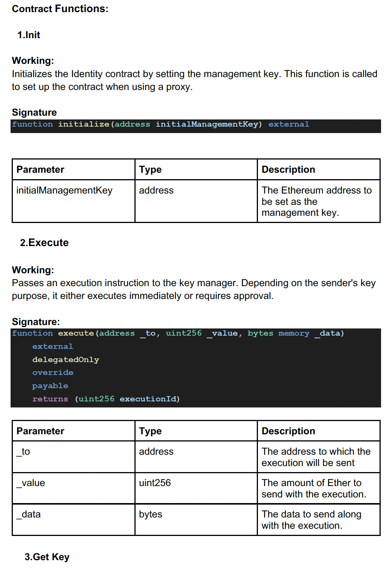Viewport: 392px width, 573px height.
Task: Click the "_to" parameter table cell
Action: [x=23, y=452]
